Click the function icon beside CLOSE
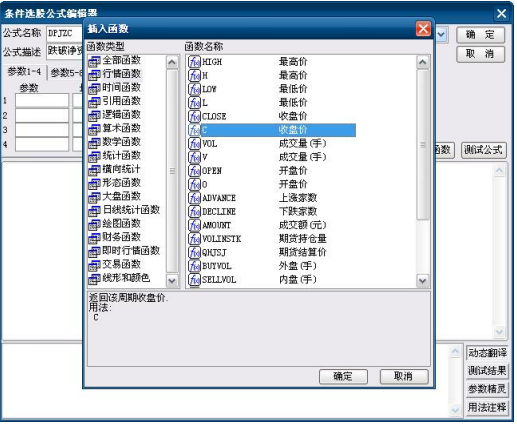The image size is (517, 424). 194,116
